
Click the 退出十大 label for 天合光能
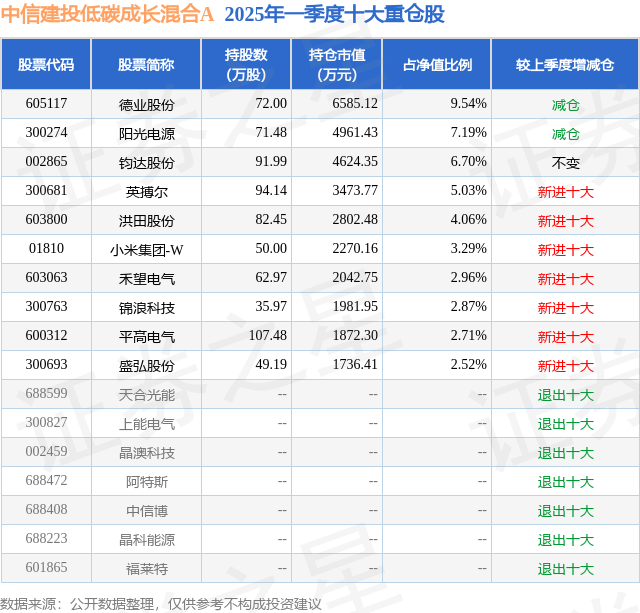pos(565,395)
